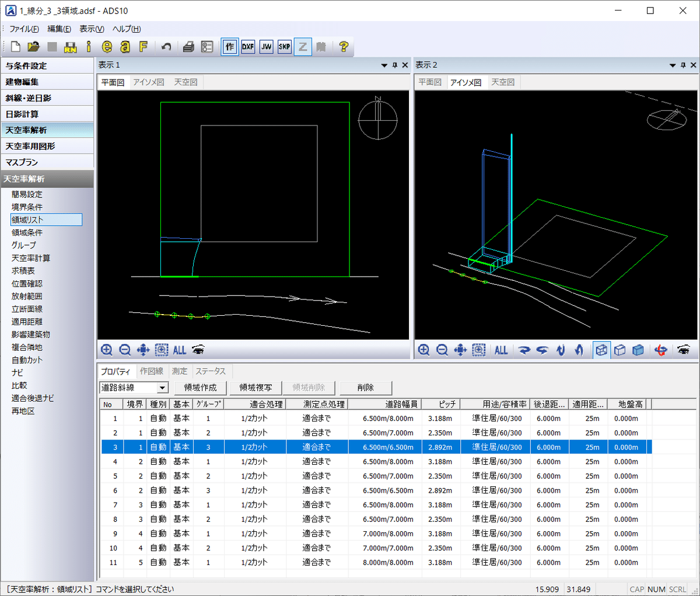Click the RN save-as disk icon
The image size is (700, 596).
coord(71,47)
